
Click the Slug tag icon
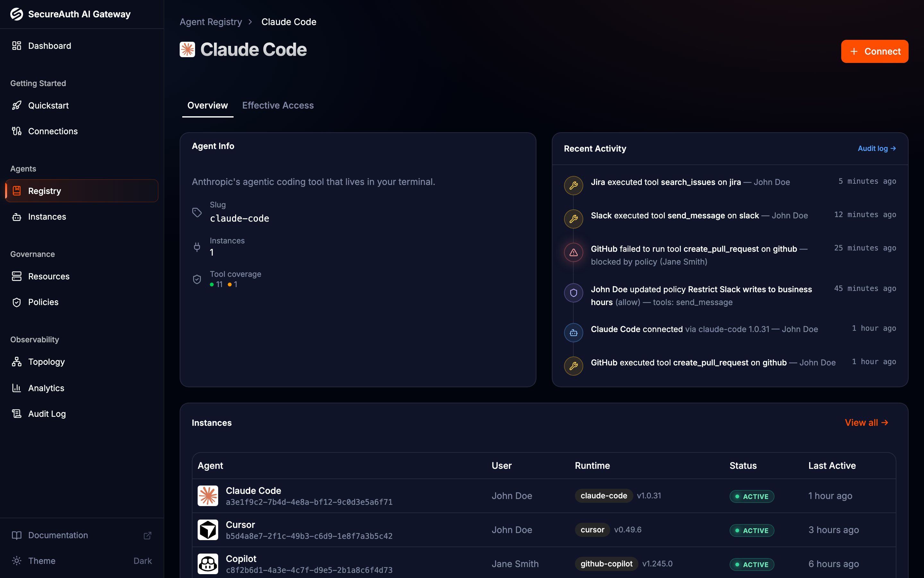pyautogui.click(x=197, y=213)
